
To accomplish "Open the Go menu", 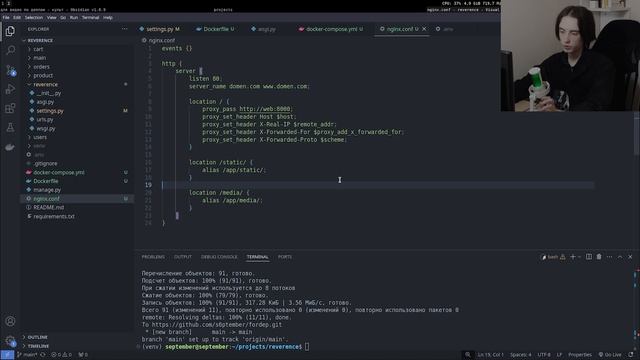I will pyautogui.click(x=63, y=18).
